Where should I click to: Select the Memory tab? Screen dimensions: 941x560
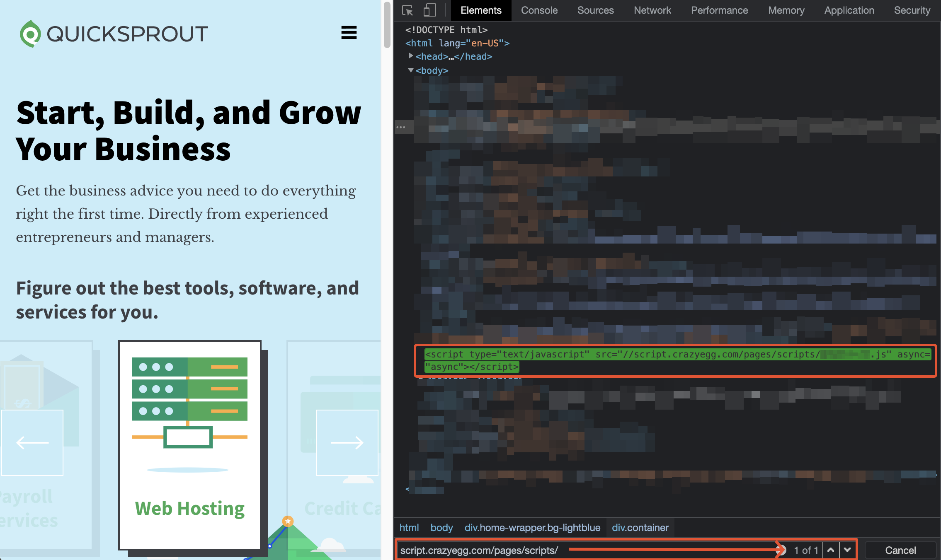786,10
